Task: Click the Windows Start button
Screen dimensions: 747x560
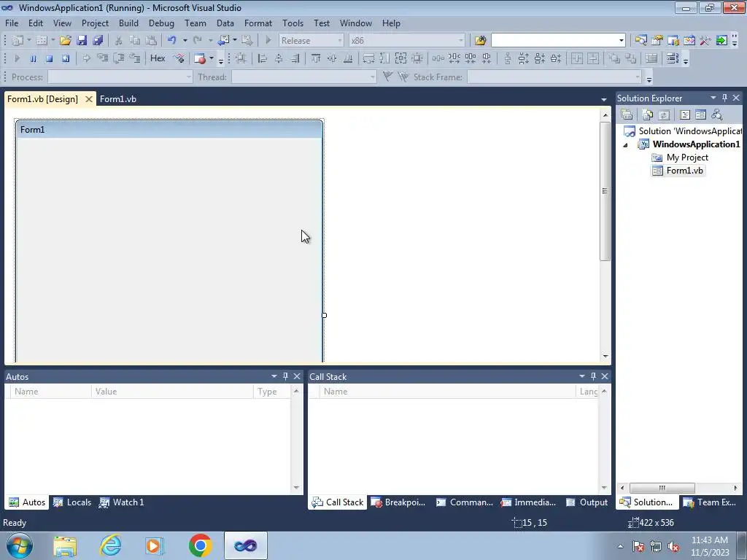Action: coord(20,545)
